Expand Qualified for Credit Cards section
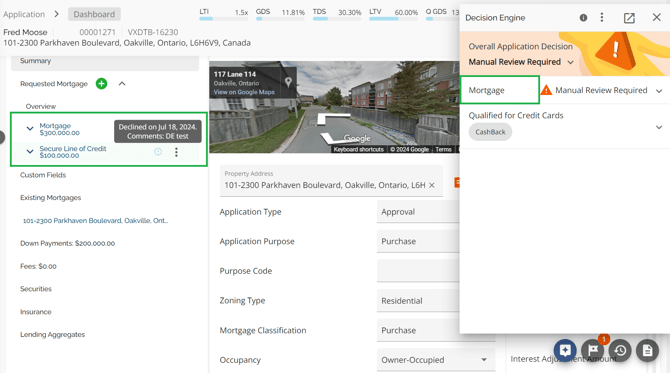This screenshot has height=373, width=670. pos(659,127)
